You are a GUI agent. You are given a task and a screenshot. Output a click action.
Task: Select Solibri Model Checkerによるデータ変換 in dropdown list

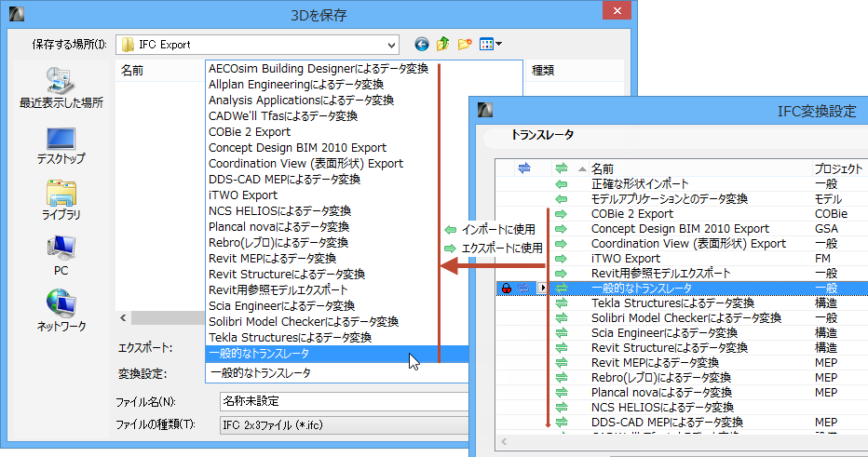tap(304, 321)
